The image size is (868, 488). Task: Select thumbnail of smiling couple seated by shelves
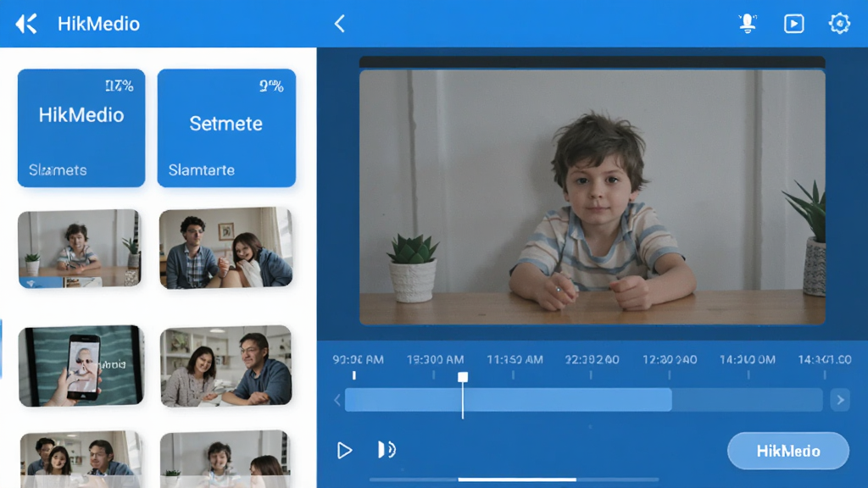225,366
